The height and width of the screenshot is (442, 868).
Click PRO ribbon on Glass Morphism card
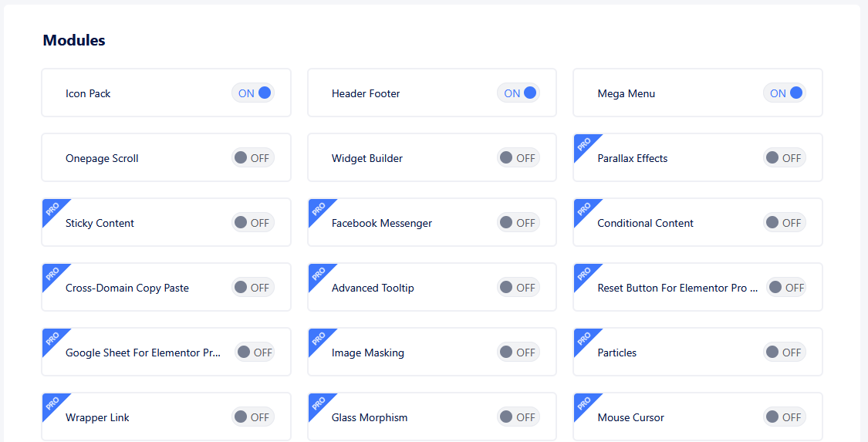click(318, 403)
